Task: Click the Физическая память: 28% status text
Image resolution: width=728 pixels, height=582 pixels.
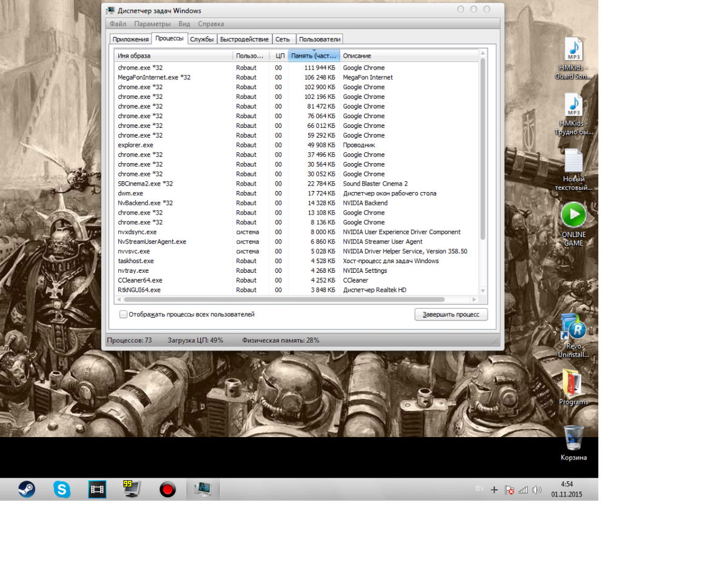Action: tap(281, 341)
